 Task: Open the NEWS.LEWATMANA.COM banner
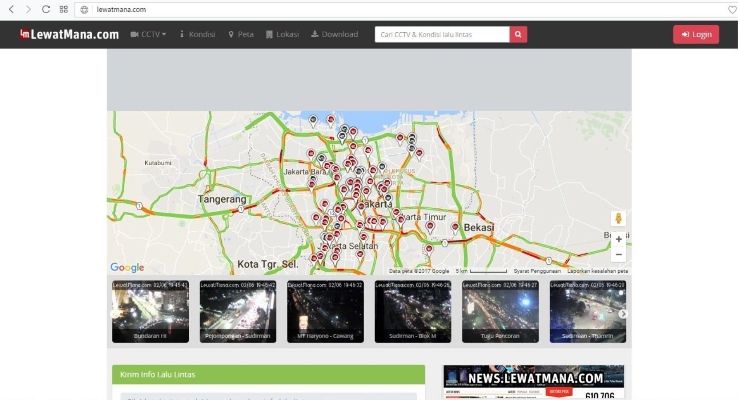click(x=534, y=382)
